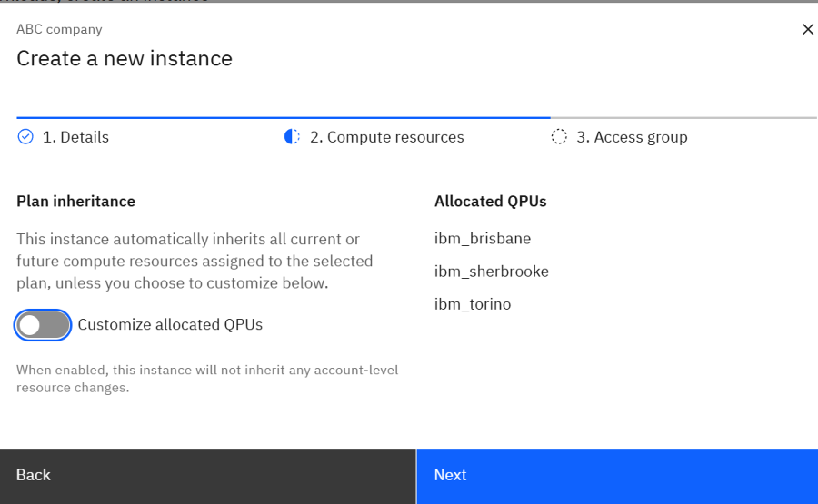Proceed with the Next button
Image resolution: width=818 pixels, height=504 pixels.
[617, 476]
